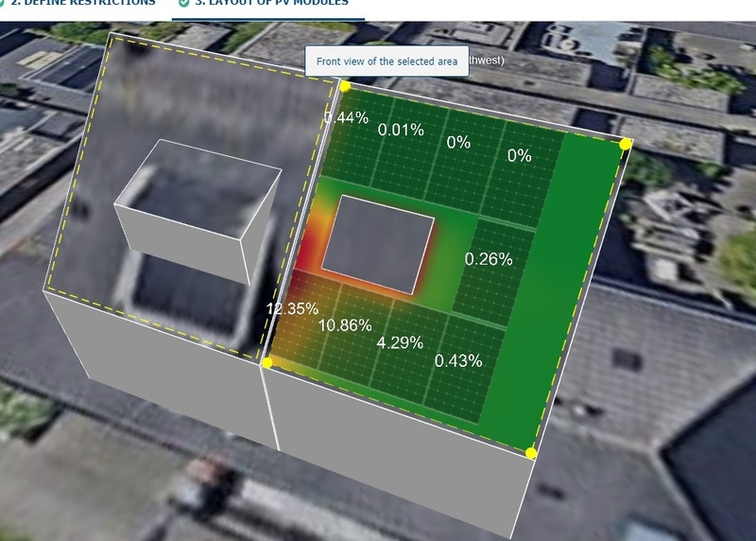Click the 0.44% shading loss label
The image size is (756, 541).
(x=346, y=118)
